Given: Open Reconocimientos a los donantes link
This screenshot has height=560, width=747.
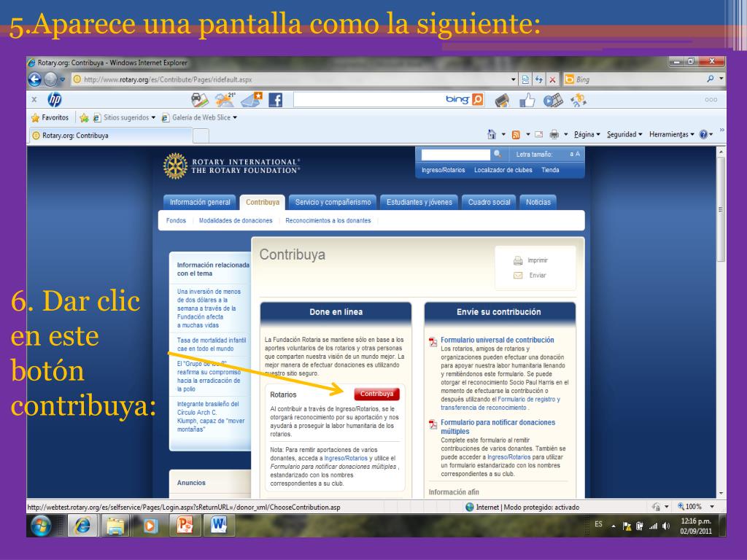Looking at the screenshot, I should [x=328, y=220].
